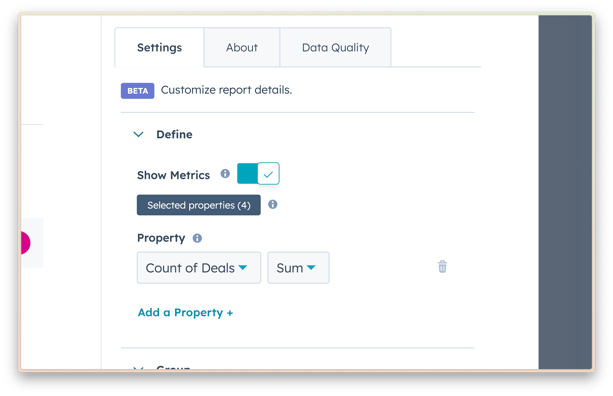This screenshot has height=396, width=613.
Task: Click the info icon beside Property label
Action: [197, 238]
